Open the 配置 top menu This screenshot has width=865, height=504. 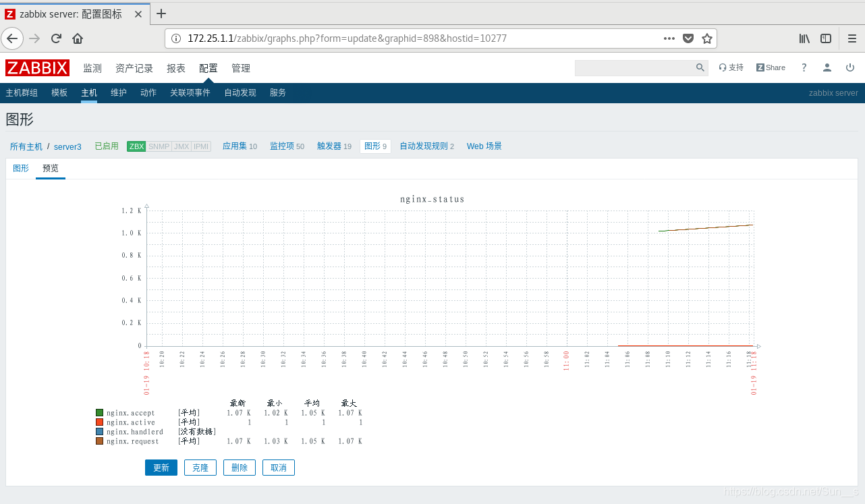click(208, 68)
